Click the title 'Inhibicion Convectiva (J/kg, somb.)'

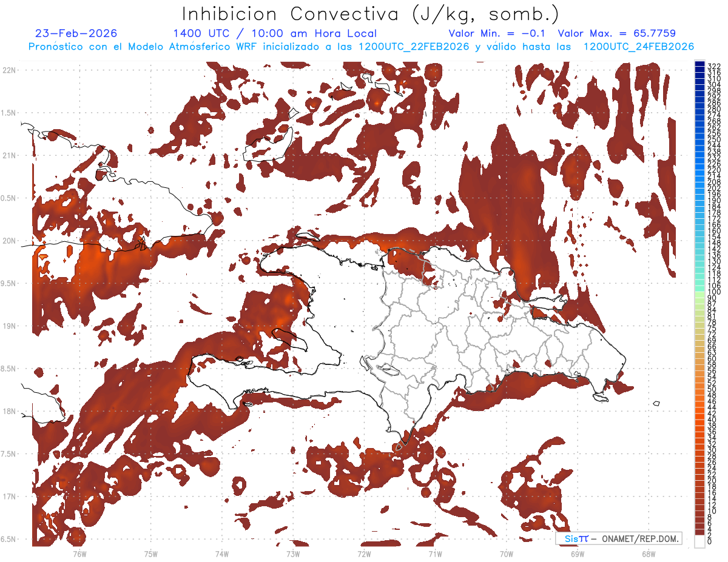370,15
